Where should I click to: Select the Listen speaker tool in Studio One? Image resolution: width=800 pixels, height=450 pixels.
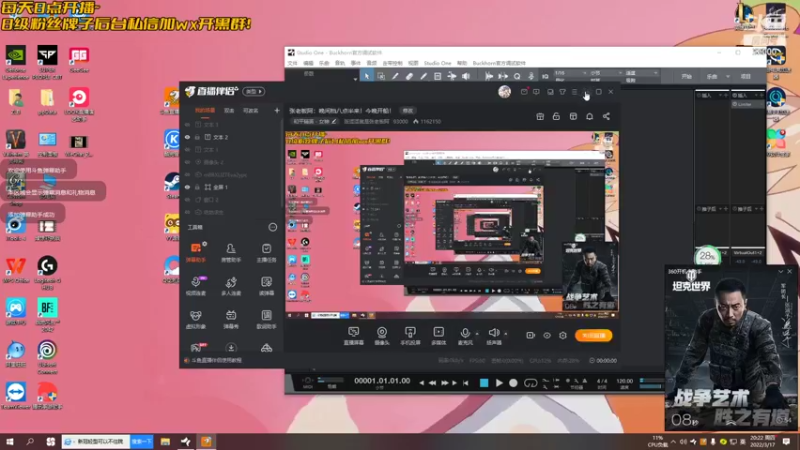pyautogui.click(x=466, y=77)
